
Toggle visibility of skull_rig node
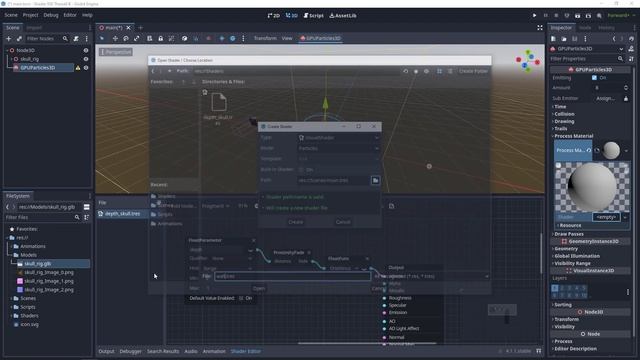pyautogui.click(x=86, y=59)
